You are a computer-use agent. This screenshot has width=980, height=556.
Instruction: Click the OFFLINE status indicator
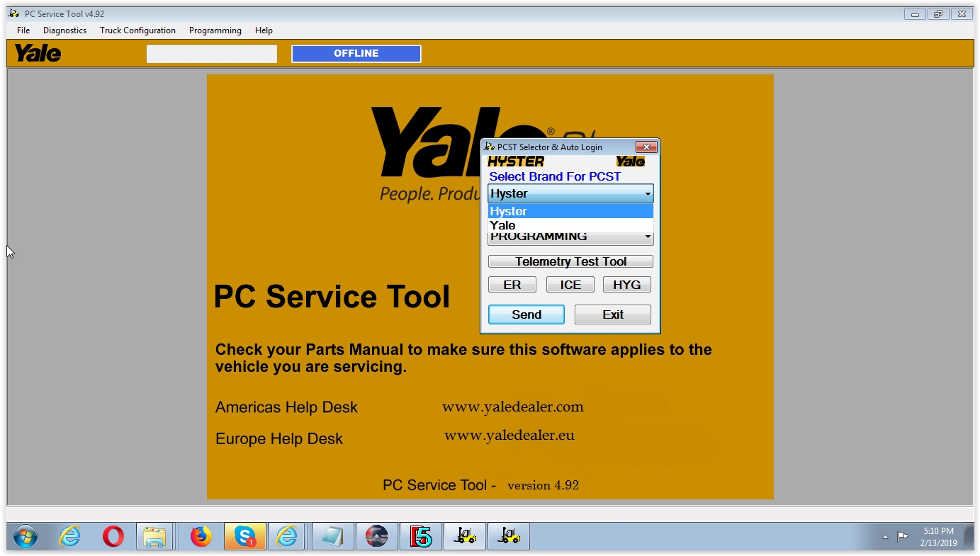click(356, 54)
